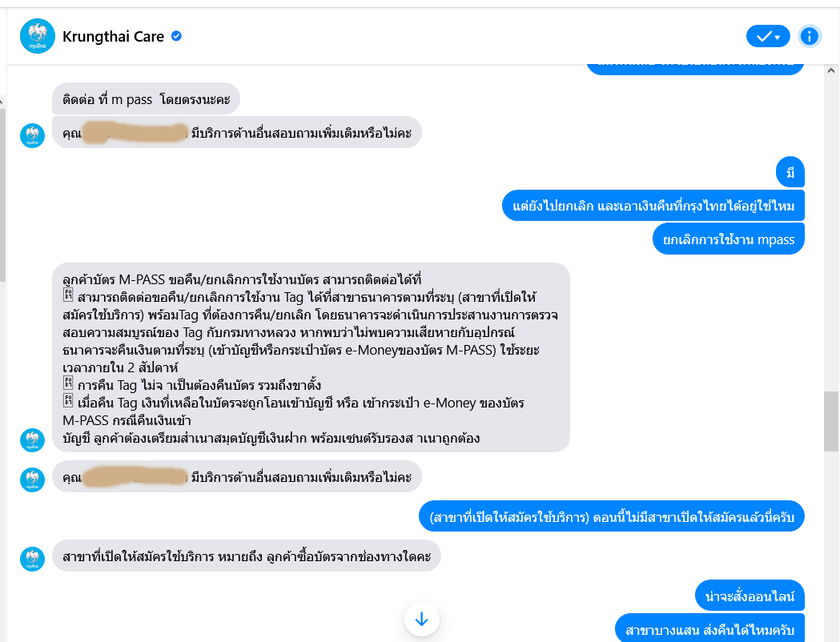Expand the checkmark mark-as-done dropdown

point(768,36)
